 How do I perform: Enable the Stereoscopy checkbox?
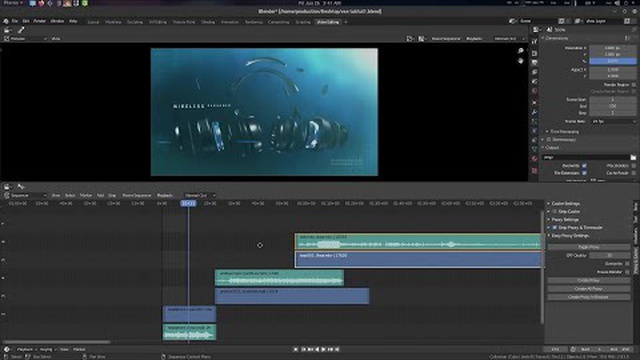(549, 140)
